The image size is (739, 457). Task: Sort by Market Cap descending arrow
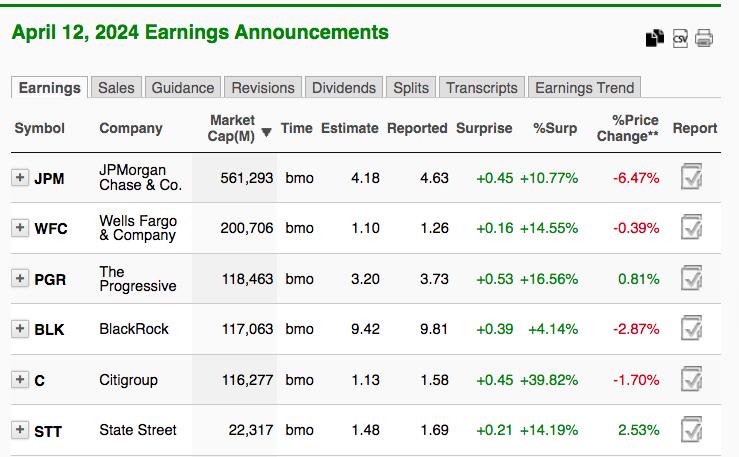(x=266, y=133)
